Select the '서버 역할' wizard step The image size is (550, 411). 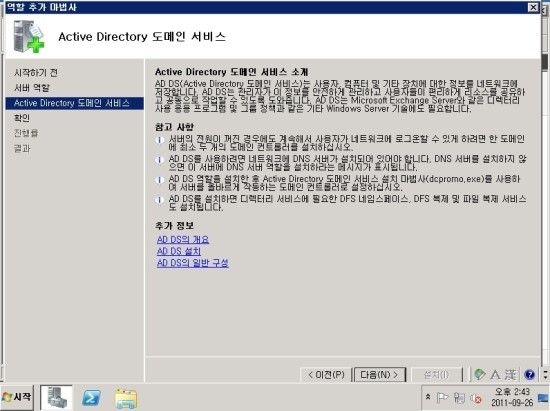click(x=32, y=88)
